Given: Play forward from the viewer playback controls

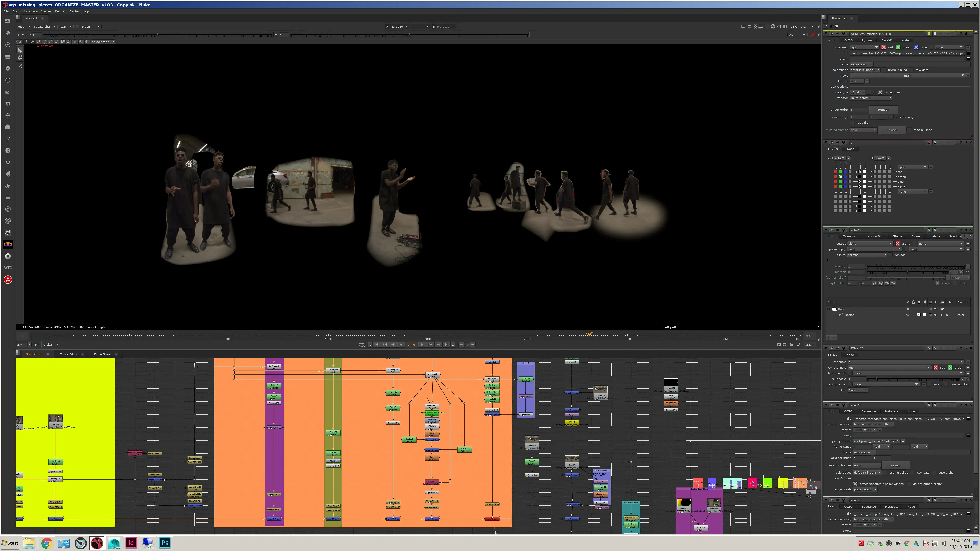Looking at the screenshot, I should point(422,345).
